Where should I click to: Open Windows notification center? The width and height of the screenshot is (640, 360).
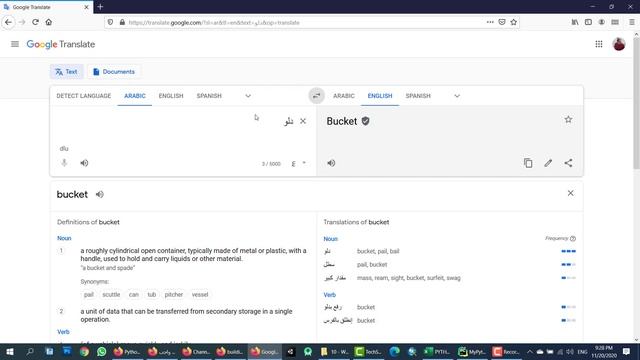pyautogui.click(x=626, y=351)
